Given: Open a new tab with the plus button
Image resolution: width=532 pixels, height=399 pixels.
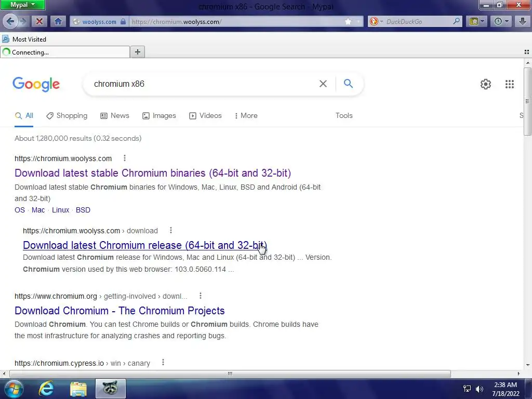Looking at the screenshot, I should [137, 52].
